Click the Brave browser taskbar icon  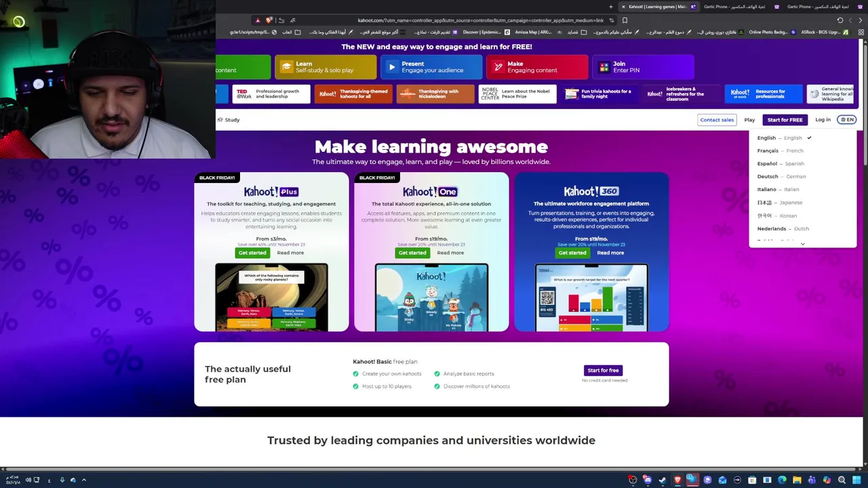tap(677, 480)
